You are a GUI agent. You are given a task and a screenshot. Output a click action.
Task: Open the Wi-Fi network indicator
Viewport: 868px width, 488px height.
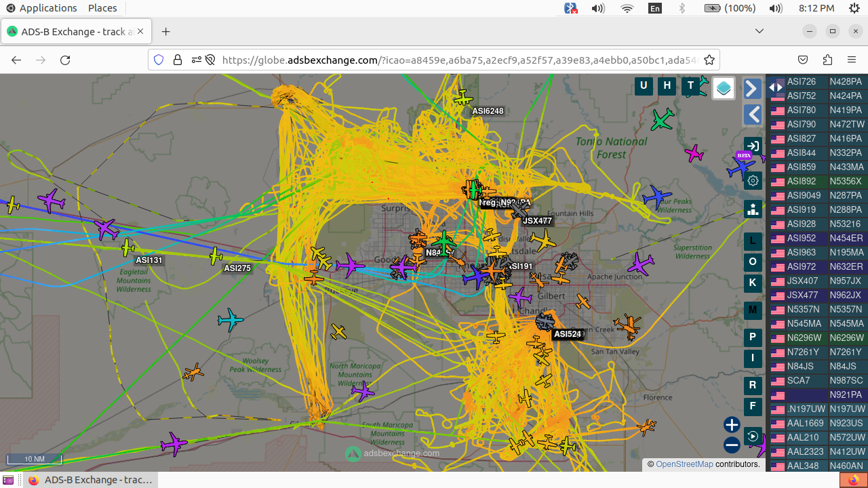pyautogui.click(x=627, y=8)
